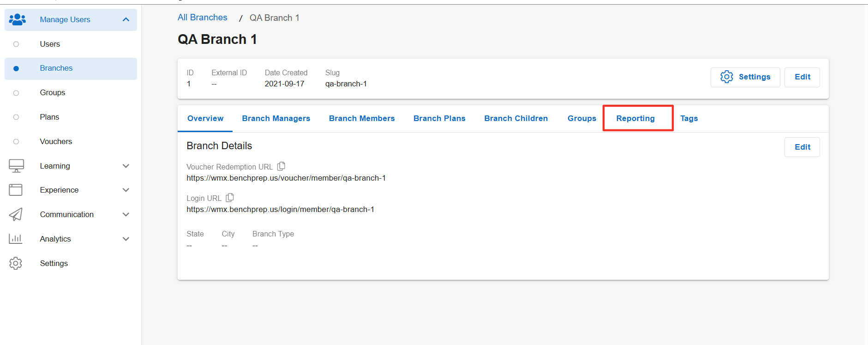Click the Manage Users people icon
The height and width of the screenshot is (345, 868).
(x=17, y=19)
